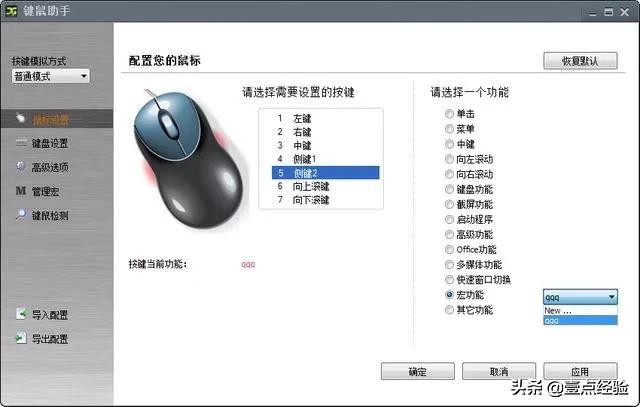This screenshot has height=407, width=640.
Task: Click the import configuration (导入配置) icon
Action: pos(21,314)
